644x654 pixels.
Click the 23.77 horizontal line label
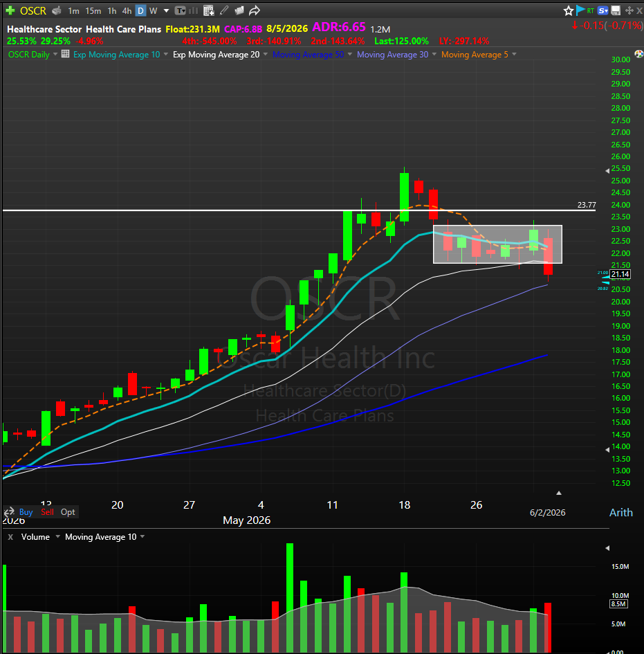coord(586,205)
